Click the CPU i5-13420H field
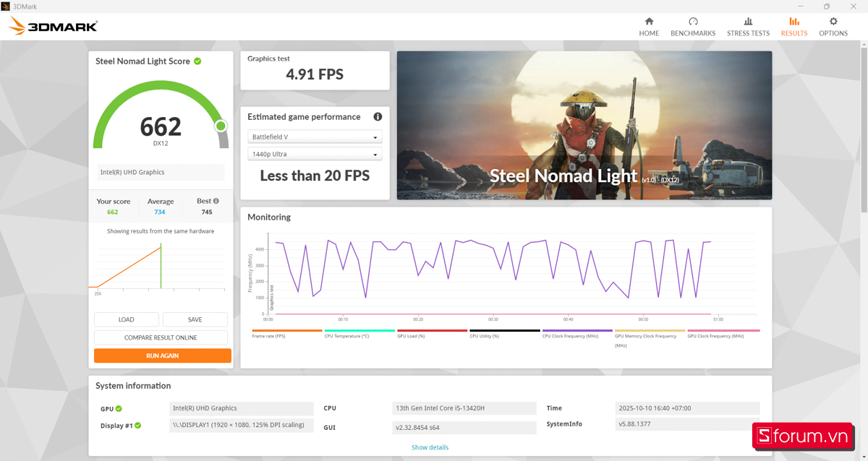868x461 pixels. (x=464, y=408)
